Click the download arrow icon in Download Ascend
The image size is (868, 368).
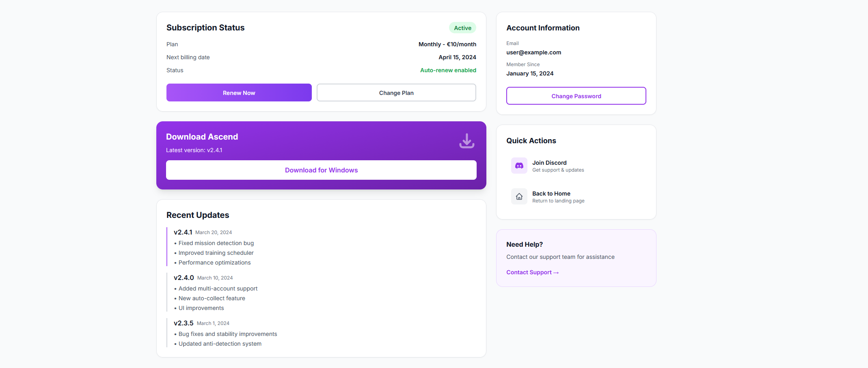coord(466,141)
